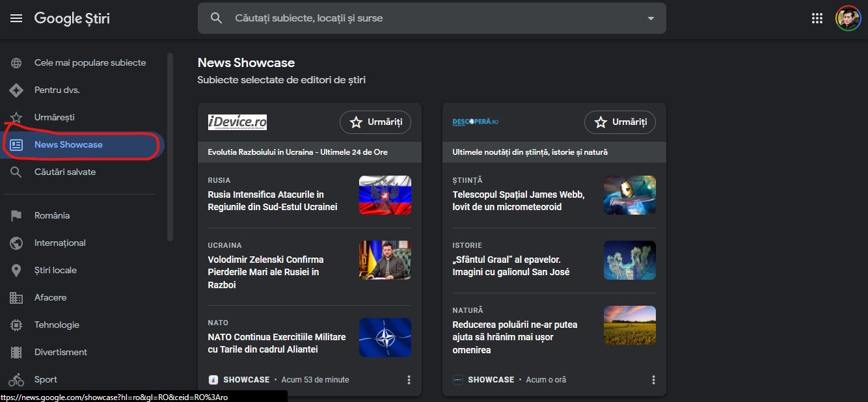The height and width of the screenshot is (402, 868).
Task: Click the San José shipwreck thumbnail
Action: click(630, 260)
